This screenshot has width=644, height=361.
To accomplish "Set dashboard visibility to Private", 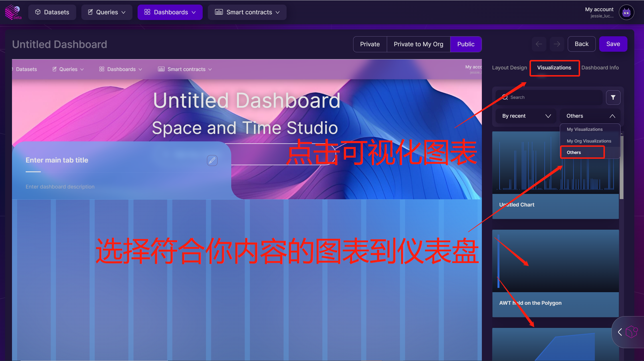I will [x=370, y=44].
